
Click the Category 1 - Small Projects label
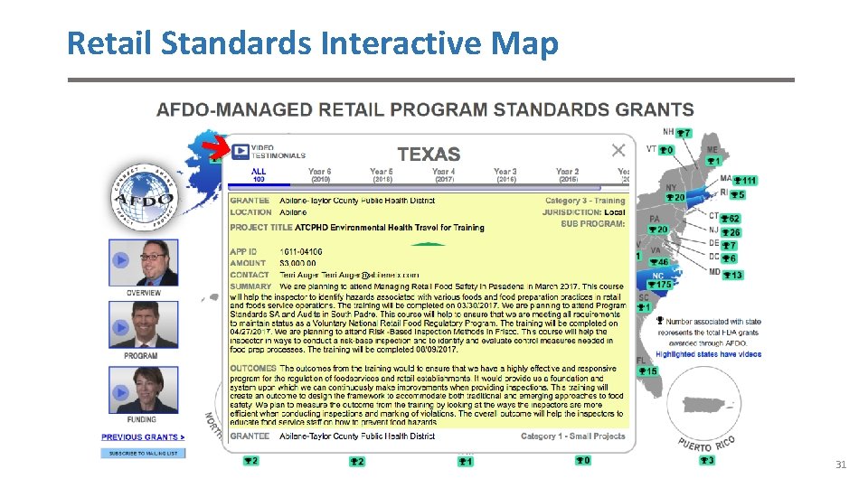(x=573, y=436)
